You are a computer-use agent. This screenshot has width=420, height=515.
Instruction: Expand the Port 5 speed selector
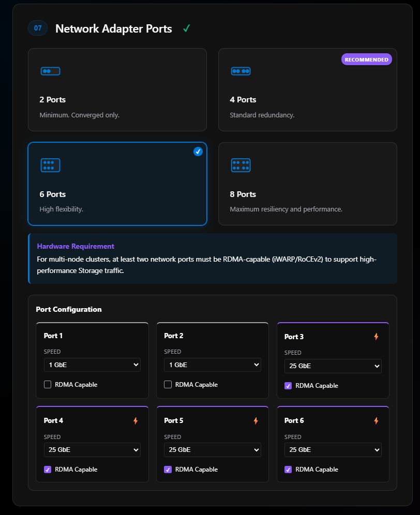pyautogui.click(x=212, y=450)
